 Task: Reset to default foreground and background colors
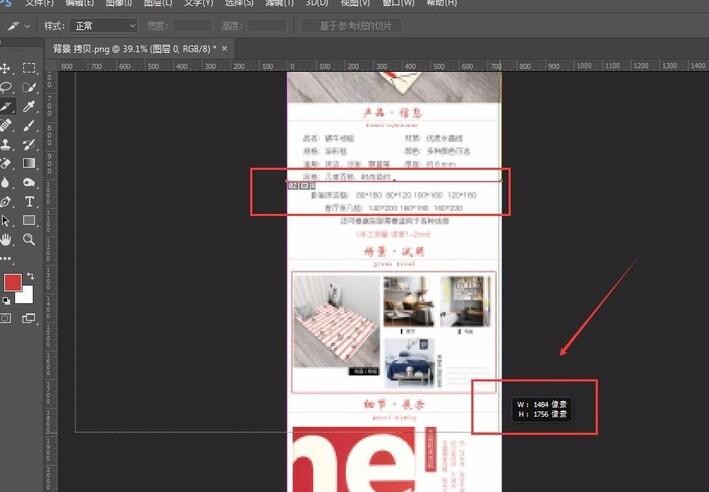pos(6,301)
